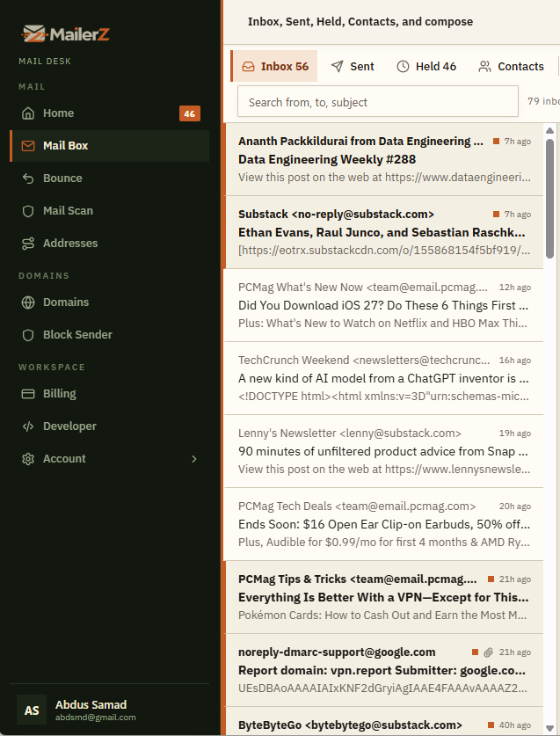Click the Mail Scan shield icon
The image size is (560, 736).
point(28,211)
